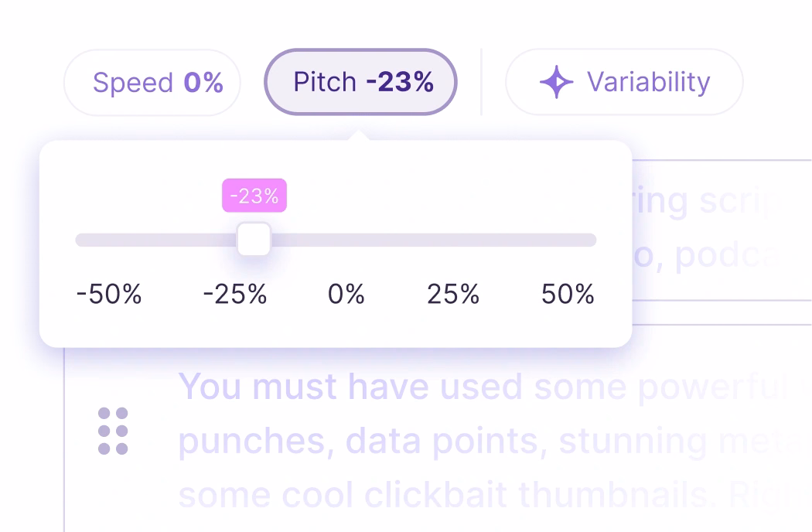
Task: Click slider track left of the handle
Action: (155, 240)
